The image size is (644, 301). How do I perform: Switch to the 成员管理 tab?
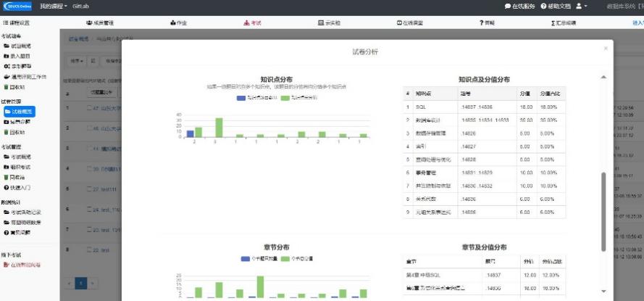click(x=103, y=23)
